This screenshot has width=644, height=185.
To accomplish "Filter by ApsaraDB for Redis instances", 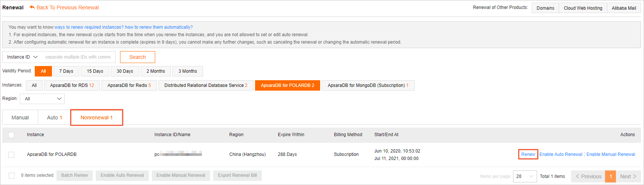I will coord(129,85).
